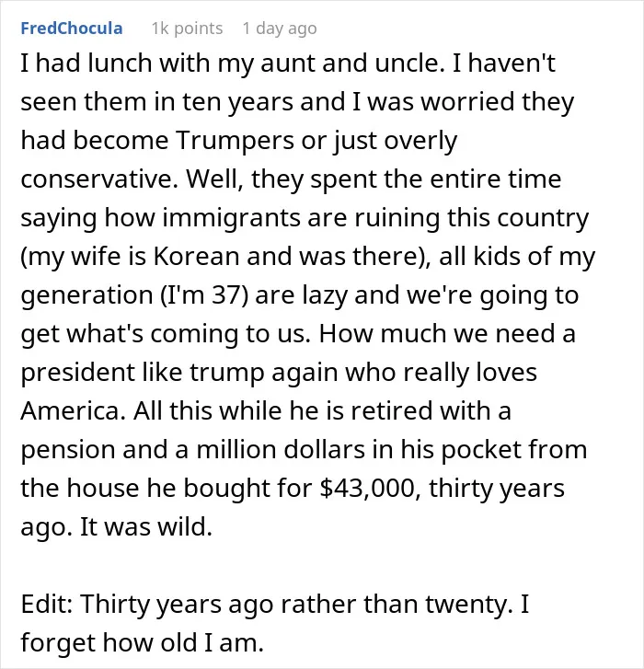Screen dimensions: 644x669
Task: Click the sentence It was wild.
Action: point(146,526)
